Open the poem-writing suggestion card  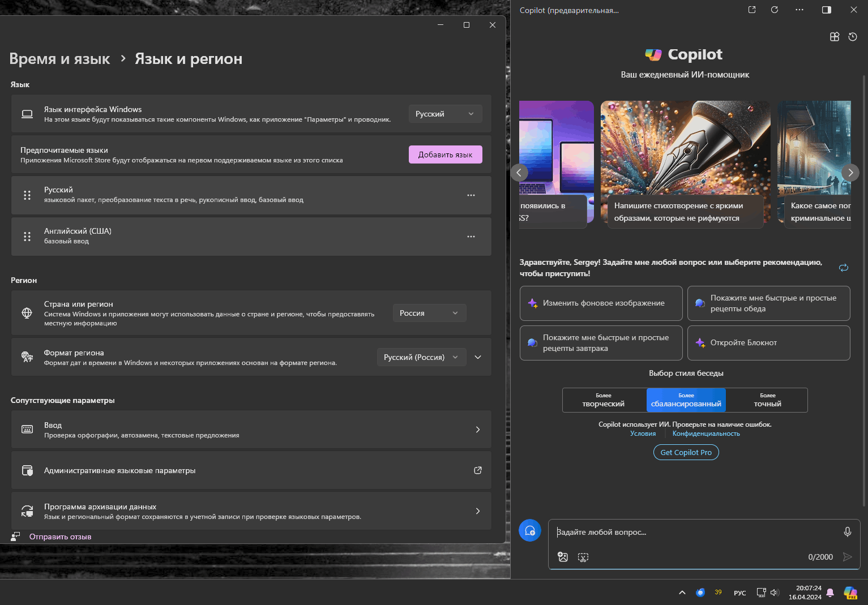tap(686, 164)
